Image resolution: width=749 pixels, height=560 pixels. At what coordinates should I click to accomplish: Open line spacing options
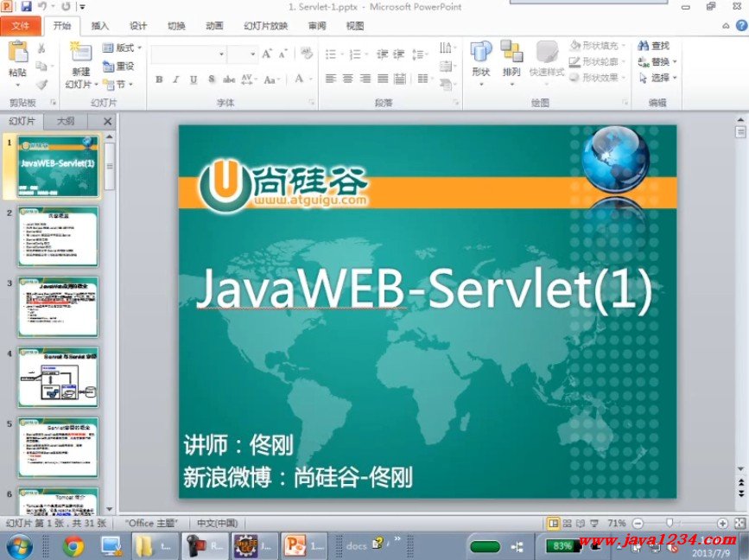(419, 54)
